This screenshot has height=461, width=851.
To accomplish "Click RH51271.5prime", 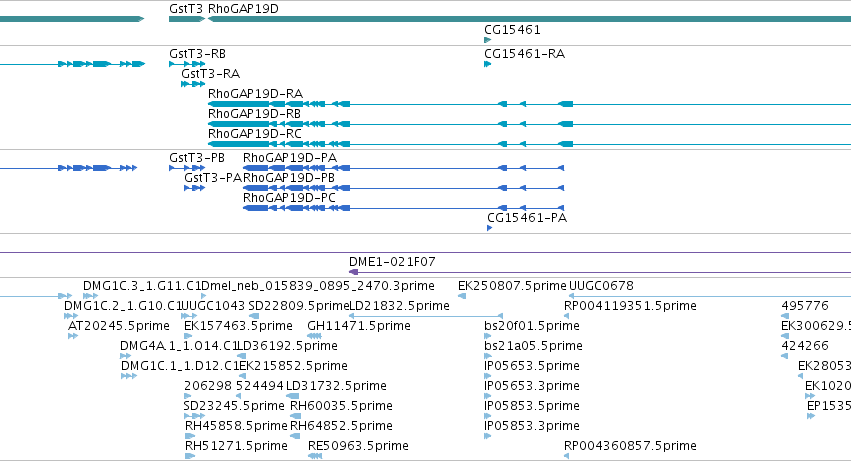I will pos(236,447).
